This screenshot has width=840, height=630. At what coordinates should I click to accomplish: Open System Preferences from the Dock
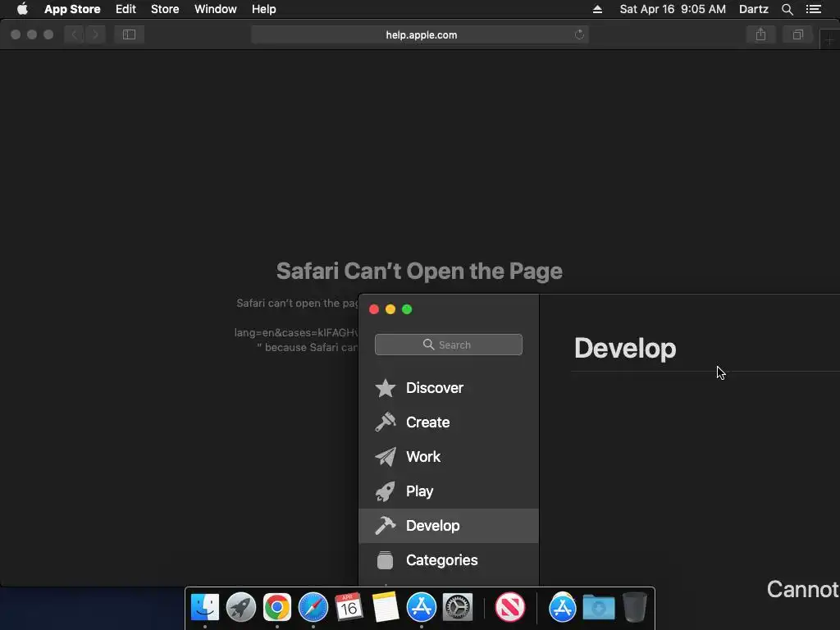pyautogui.click(x=458, y=607)
